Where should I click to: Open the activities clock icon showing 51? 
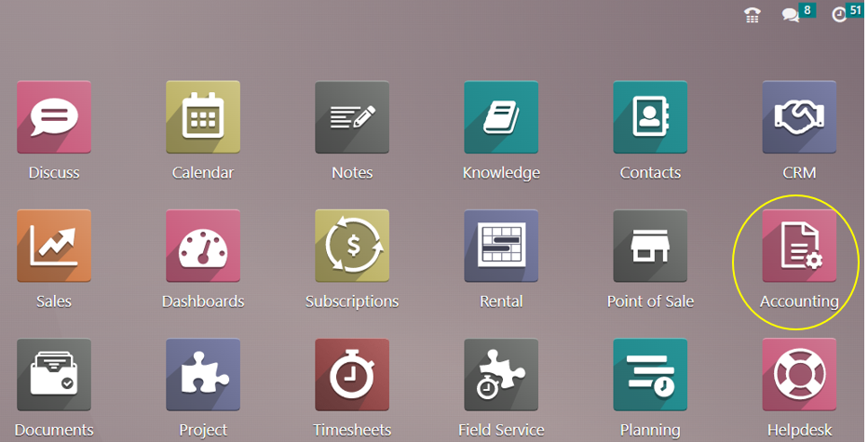tap(839, 15)
